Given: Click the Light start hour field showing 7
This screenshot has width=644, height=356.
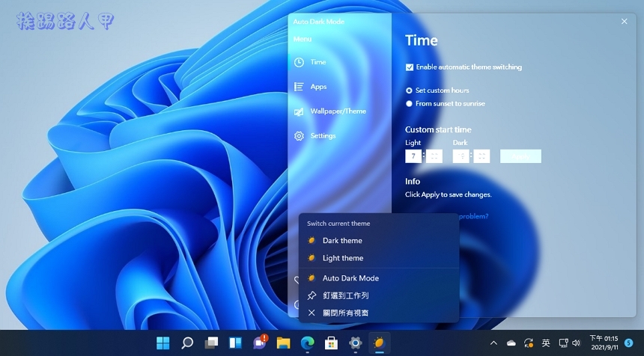Looking at the screenshot, I should tap(413, 156).
